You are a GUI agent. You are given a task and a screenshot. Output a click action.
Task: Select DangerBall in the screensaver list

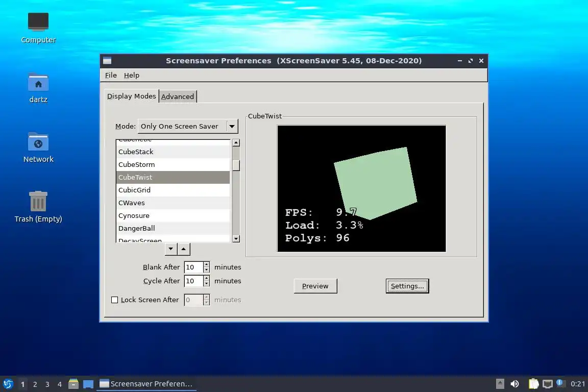click(173, 229)
